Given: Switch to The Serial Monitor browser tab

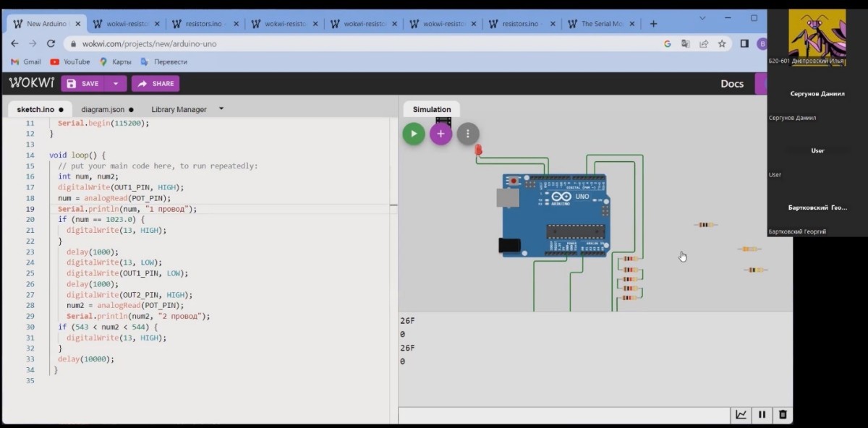Looking at the screenshot, I should point(602,24).
